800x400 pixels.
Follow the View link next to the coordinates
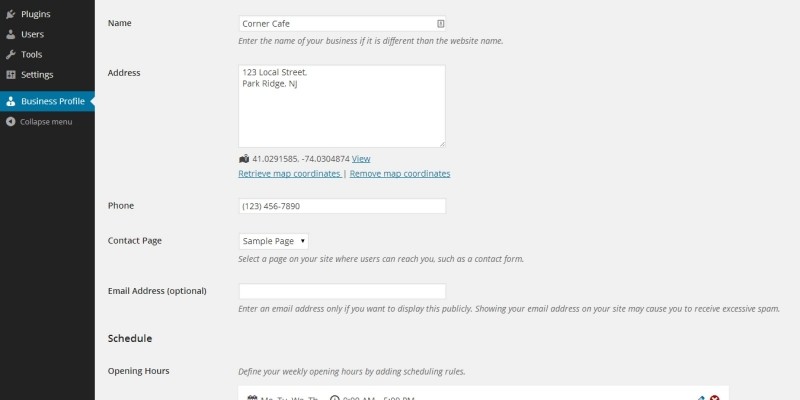(x=361, y=158)
